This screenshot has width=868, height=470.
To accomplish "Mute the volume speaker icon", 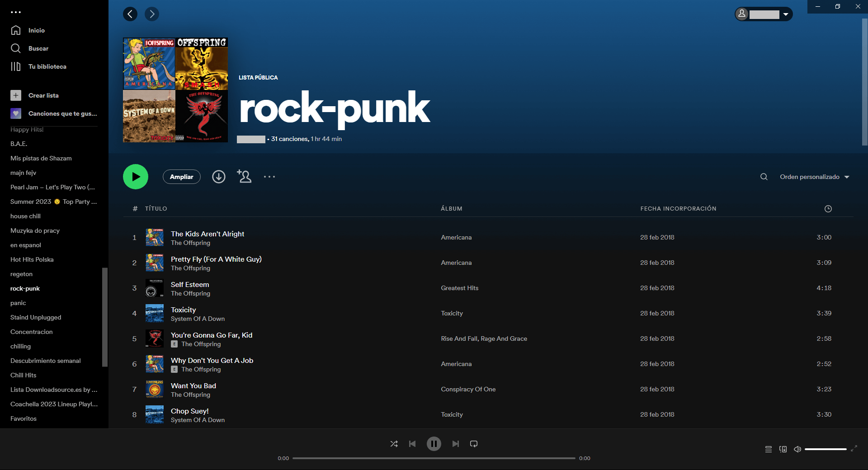I will 797,449.
